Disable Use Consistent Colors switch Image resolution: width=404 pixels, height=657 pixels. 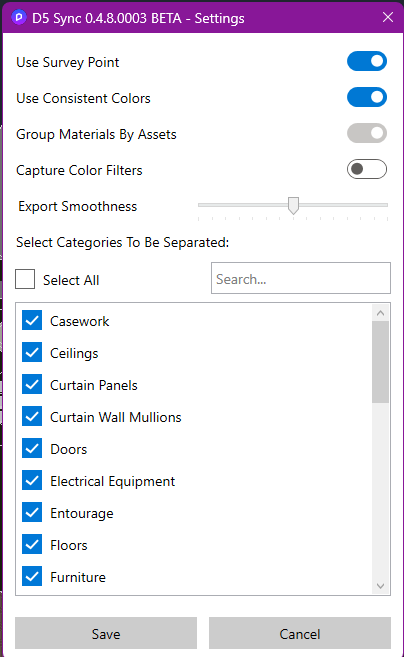pyautogui.click(x=367, y=97)
